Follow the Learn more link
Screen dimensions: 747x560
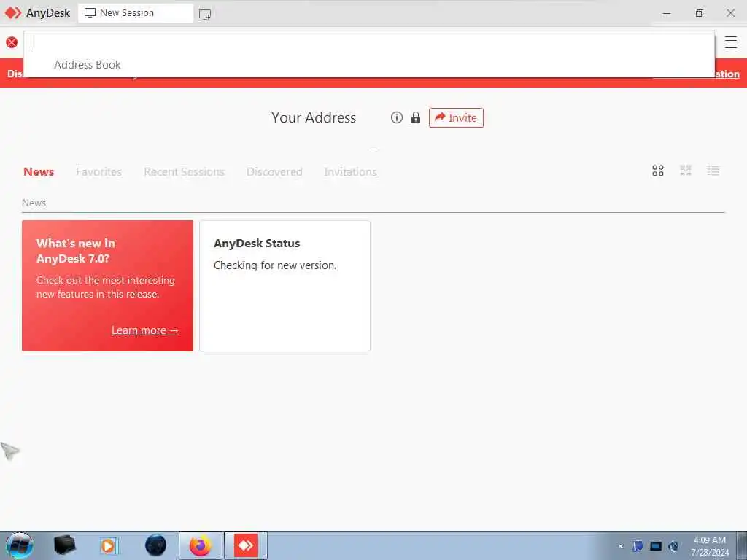coord(145,330)
